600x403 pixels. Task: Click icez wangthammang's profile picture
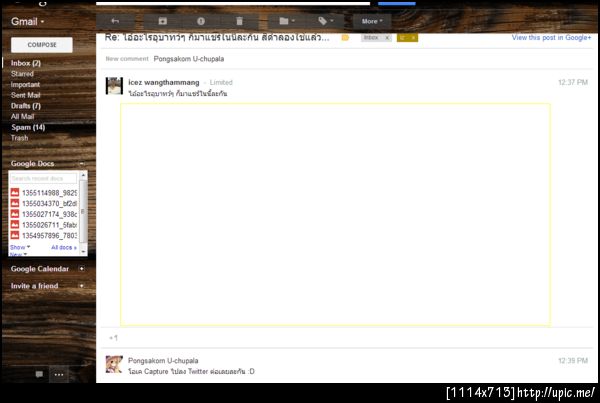point(114,86)
